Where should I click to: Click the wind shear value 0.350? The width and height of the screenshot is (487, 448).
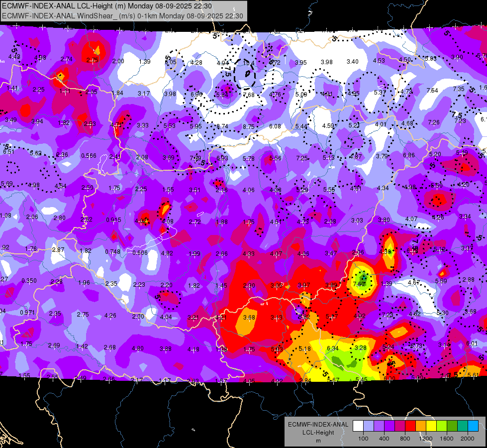29,281
